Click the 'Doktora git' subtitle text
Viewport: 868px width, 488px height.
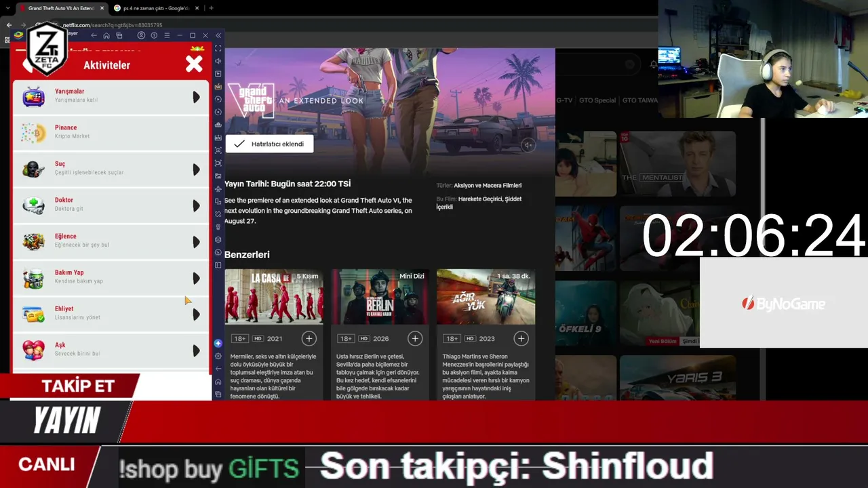pyautogui.click(x=68, y=209)
